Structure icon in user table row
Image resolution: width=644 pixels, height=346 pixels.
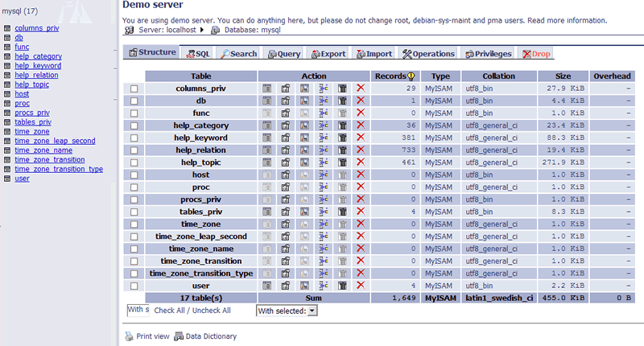(x=286, y=286)
